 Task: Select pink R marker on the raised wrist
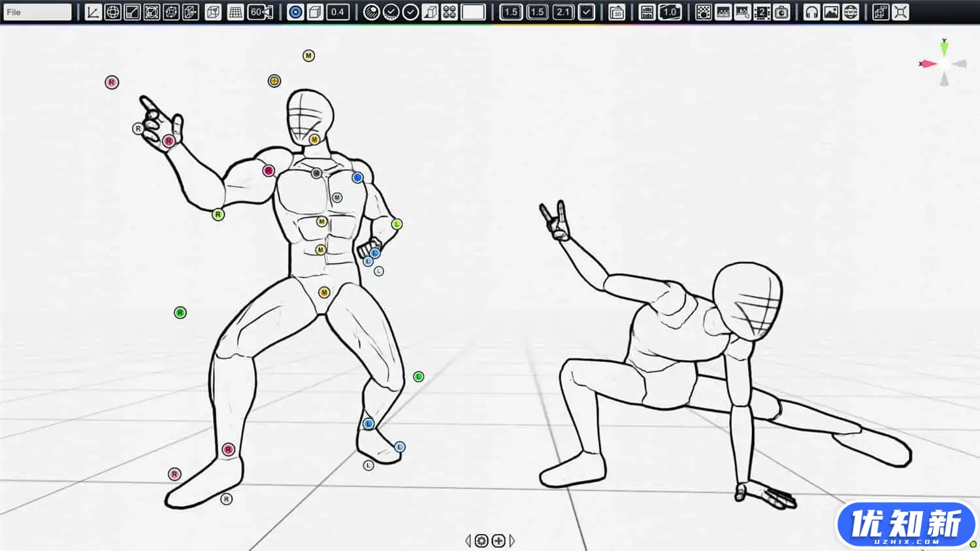click(x=169, y=141)
